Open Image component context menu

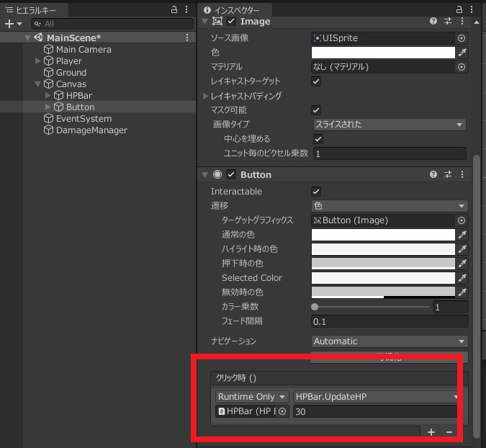click(462, 21)
